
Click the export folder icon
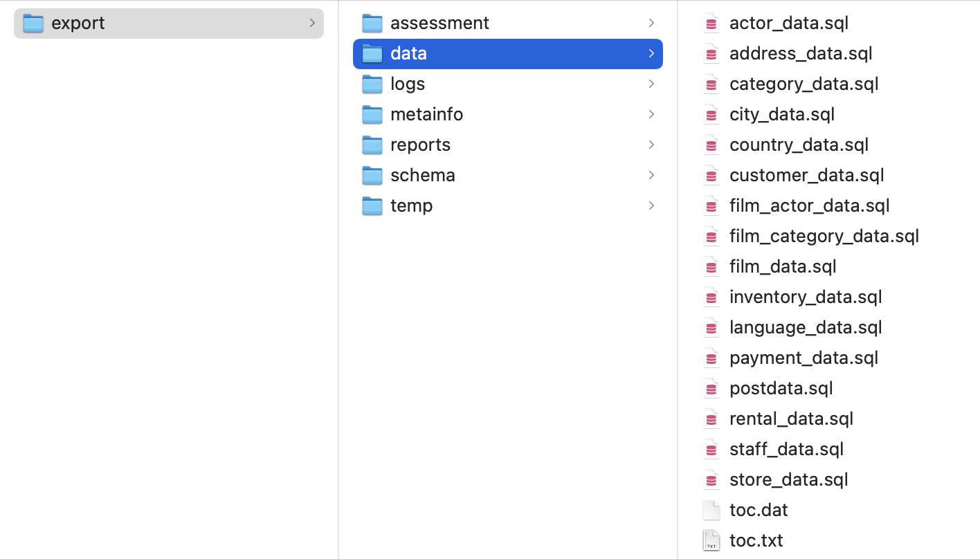click(x=33, y=23)
